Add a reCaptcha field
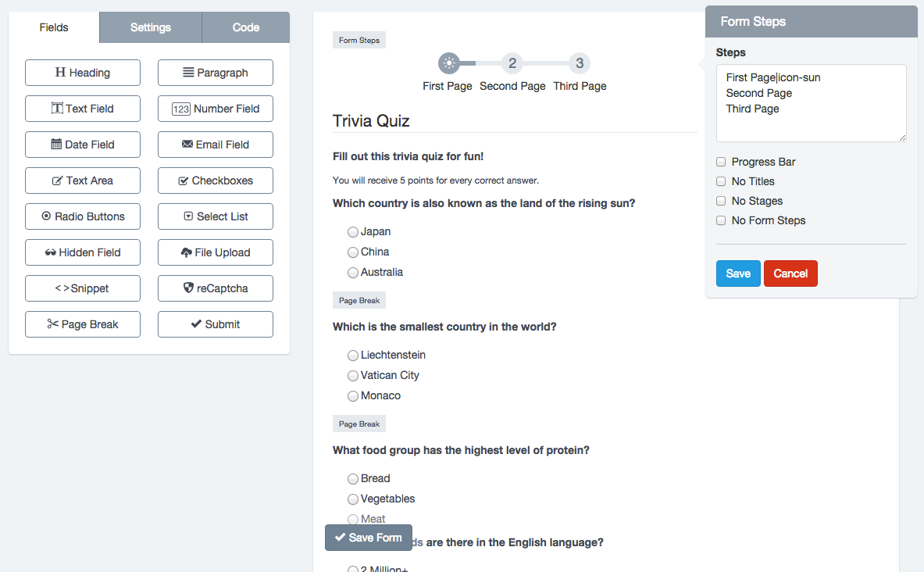Image resolution: width=924 pixels, height=572 pixels. click(x=216, y=288)
